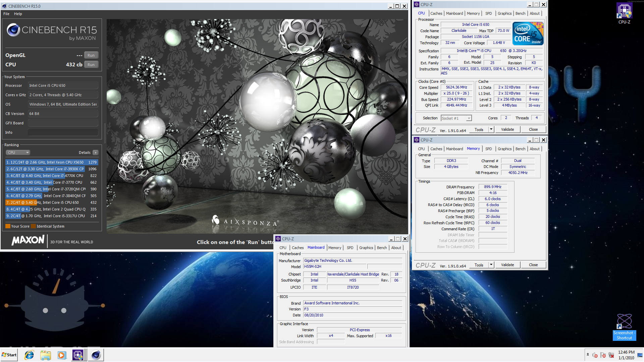Click the disconnected network tray icon
This screenshot has width=644, height=362.
[611, 355]
